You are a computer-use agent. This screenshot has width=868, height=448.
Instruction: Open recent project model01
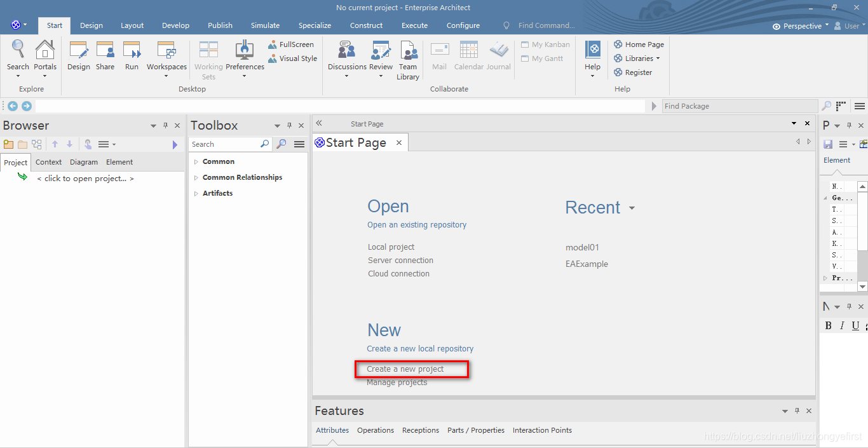[582, 247]
